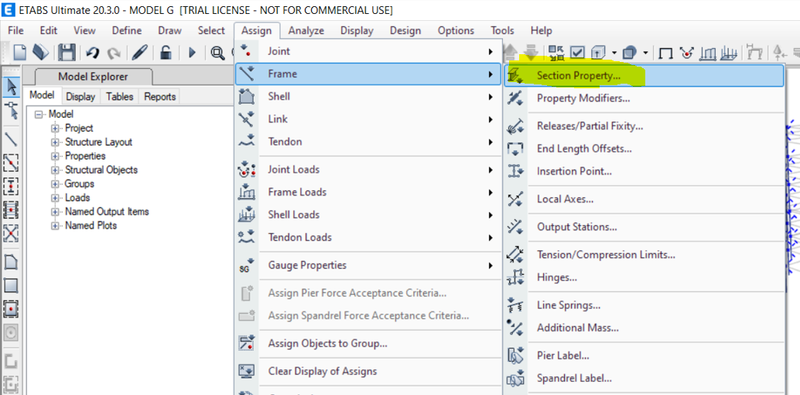Click the Open file toolbar icon
Screen dimensions: 800x395
[x=40, y=52]
